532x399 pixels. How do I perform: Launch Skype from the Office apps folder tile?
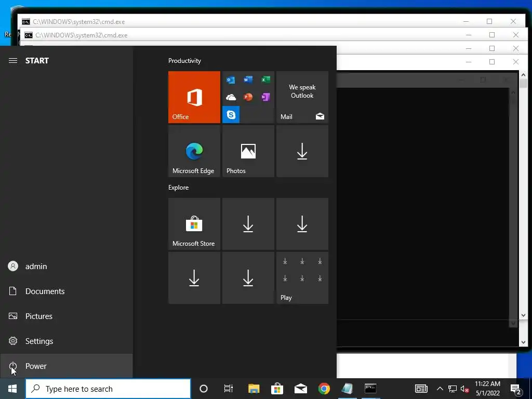click(x=231, y=115)
